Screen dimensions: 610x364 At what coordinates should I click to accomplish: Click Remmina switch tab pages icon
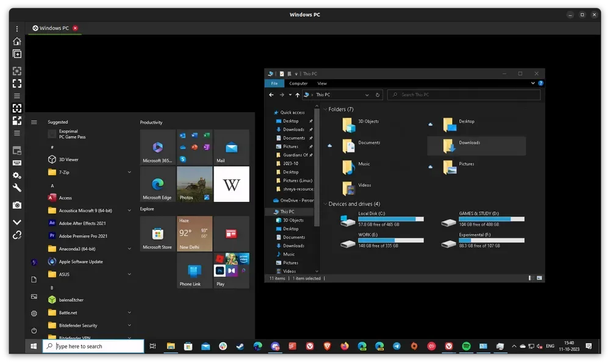(x=16, y=151)
